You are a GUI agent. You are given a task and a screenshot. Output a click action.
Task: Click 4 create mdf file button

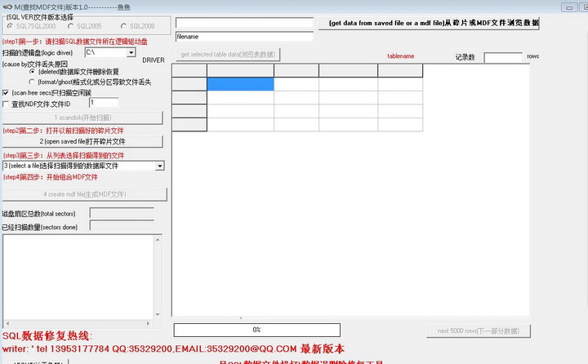85,194
